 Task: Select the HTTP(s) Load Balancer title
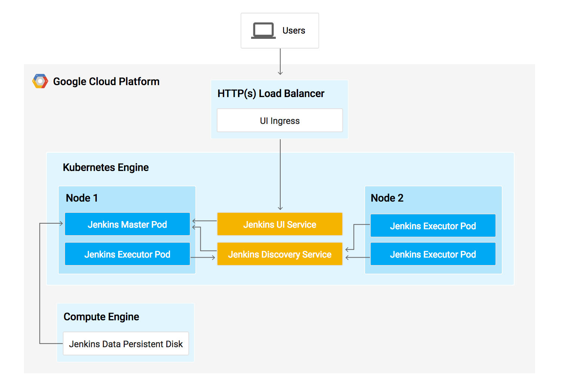(271, 93)
